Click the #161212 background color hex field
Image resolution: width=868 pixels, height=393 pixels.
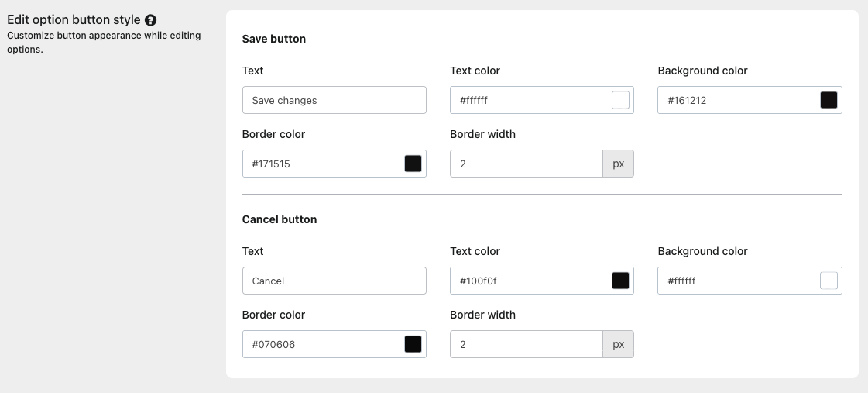point(737,100)
